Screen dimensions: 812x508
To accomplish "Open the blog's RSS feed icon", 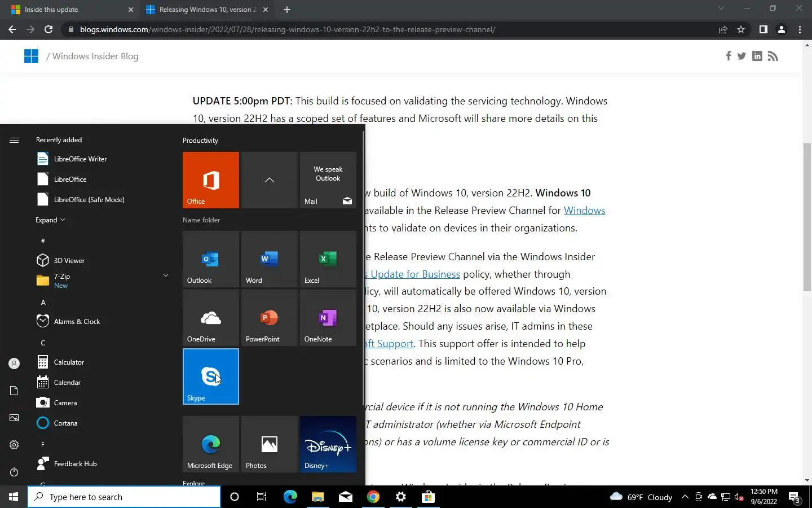I will (x=773, y=56).
